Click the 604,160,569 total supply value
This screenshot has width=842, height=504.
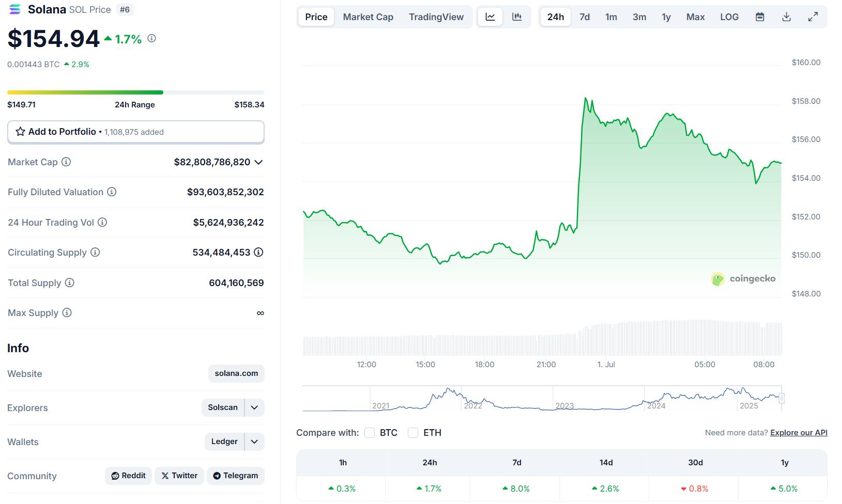236,283
